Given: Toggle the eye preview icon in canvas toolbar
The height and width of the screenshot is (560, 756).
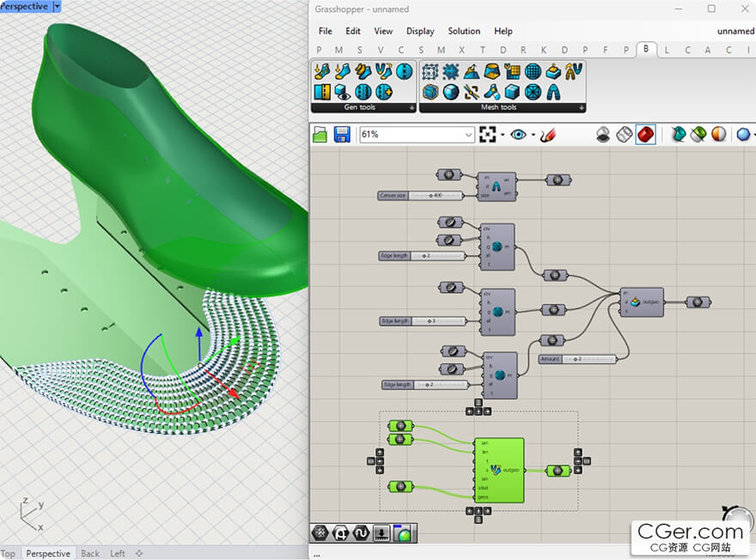Looking at the screenshot, I should tap(518, 135).
